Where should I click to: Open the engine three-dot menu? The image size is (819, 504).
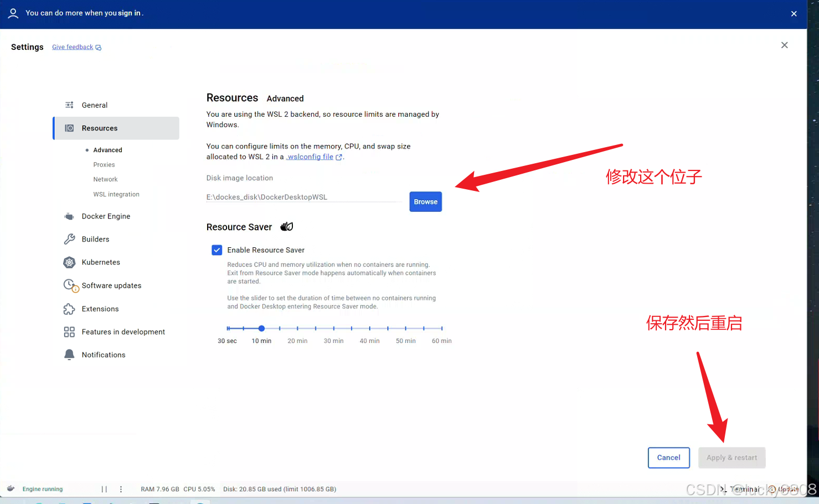[121, 489]
